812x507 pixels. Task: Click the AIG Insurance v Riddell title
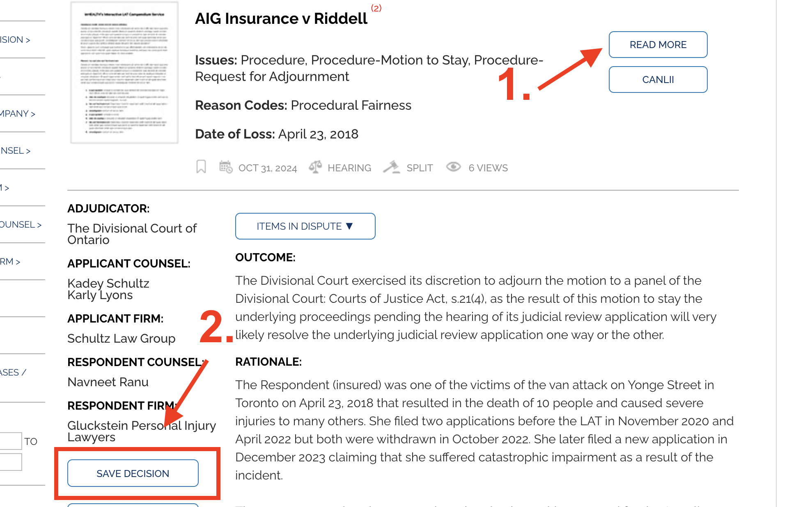click(x=281, y=18)
